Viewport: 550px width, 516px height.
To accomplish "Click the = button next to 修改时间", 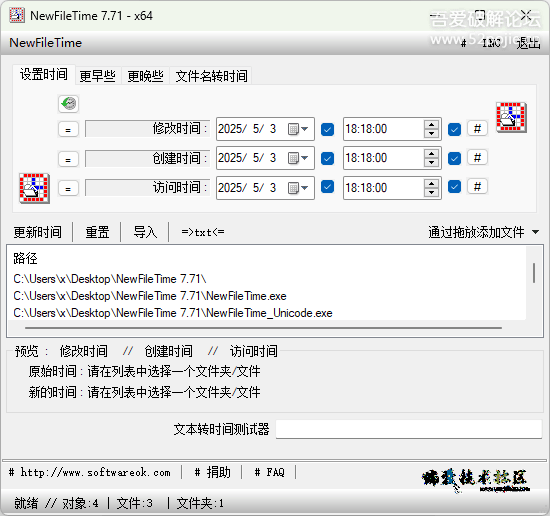I will pos(68,130).
